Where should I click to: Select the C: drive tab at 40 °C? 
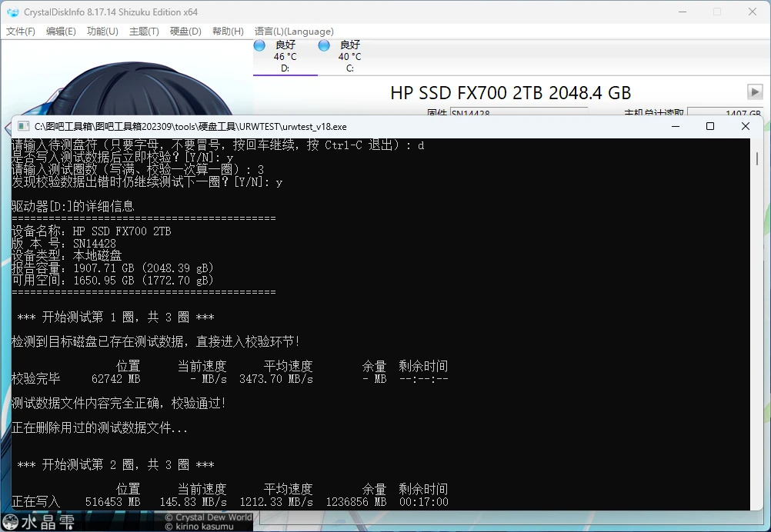349,56
